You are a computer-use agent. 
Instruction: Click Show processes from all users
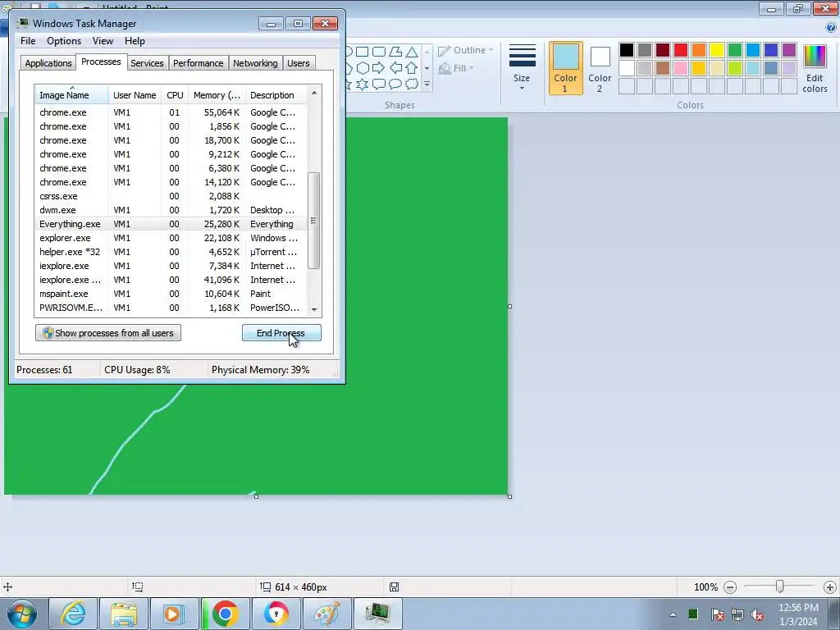[x=108, y=333]
